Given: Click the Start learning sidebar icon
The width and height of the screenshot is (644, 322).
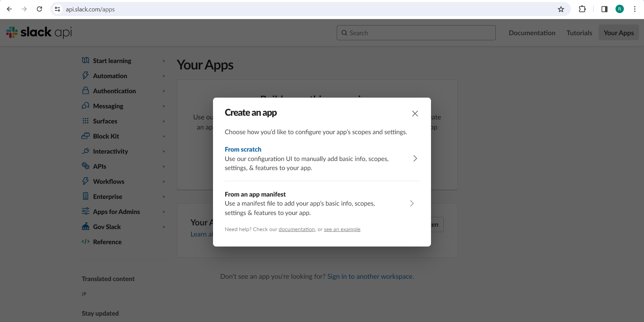Looking at the screenshot, I should tap(86, 61).
